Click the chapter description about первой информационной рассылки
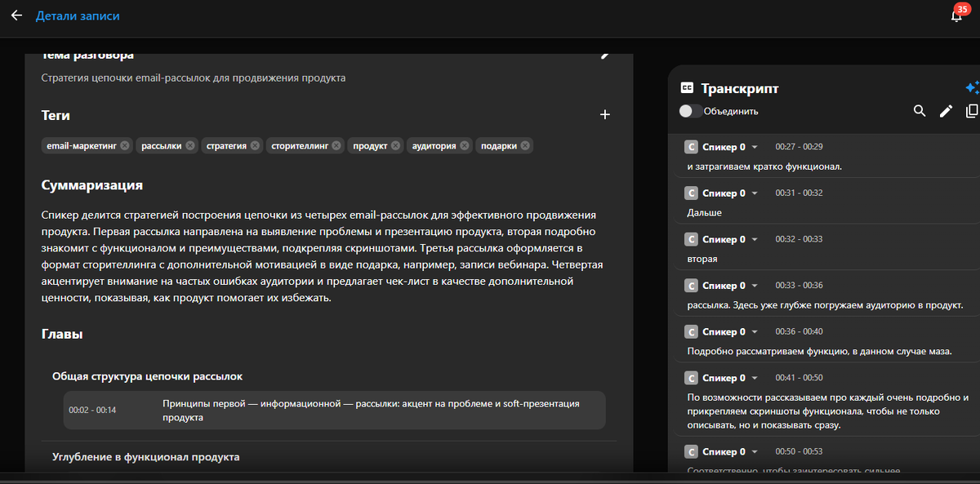 (371, 410)
